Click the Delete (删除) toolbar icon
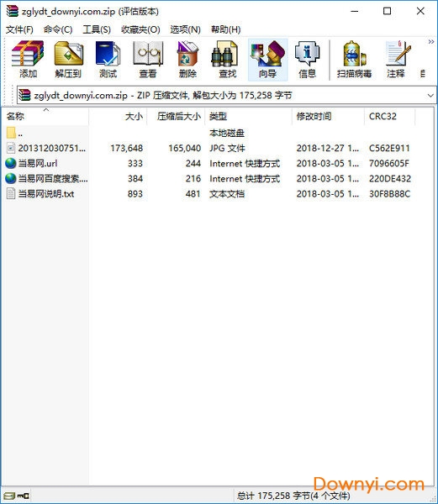The image size is (438, 504). point(187,59)
